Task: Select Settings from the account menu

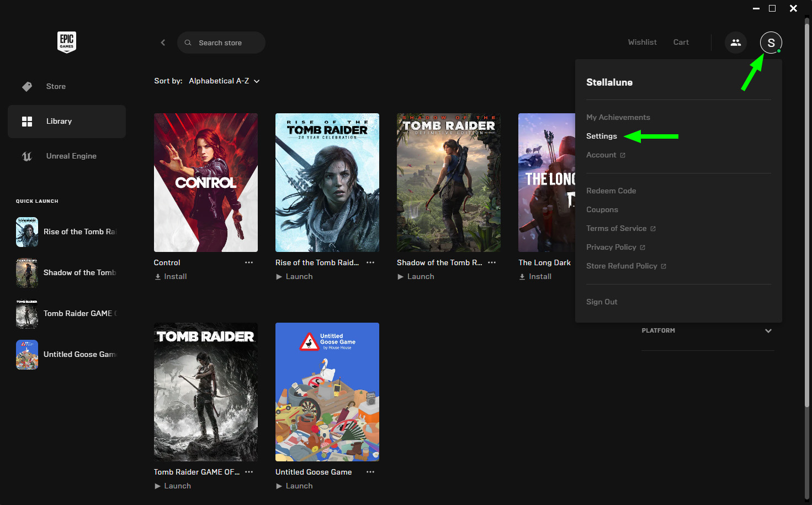Action: point(601,136)
